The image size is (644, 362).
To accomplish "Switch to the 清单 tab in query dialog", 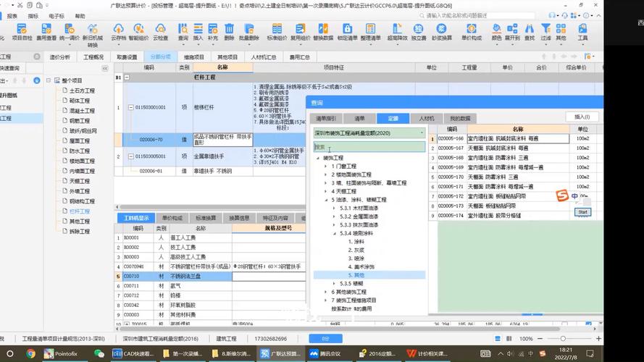I will (359, 118).
